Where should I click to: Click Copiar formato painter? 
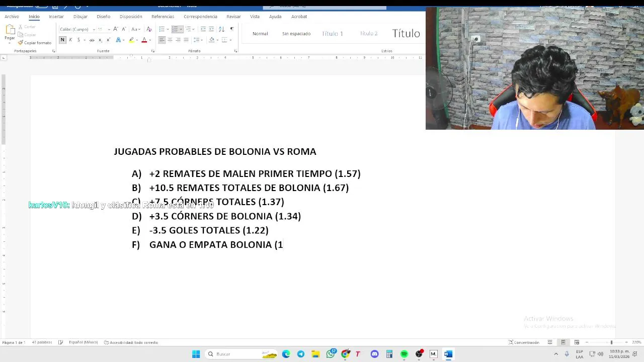[35, 43]
